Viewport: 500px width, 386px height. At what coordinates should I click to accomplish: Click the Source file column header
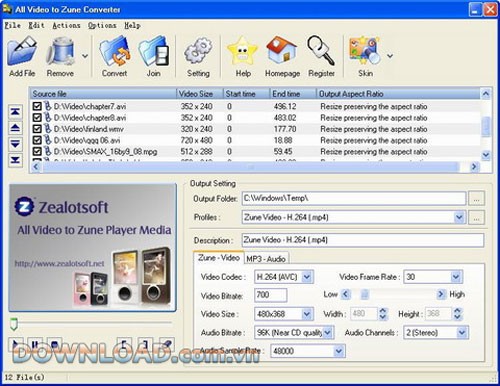coord(103,94)
